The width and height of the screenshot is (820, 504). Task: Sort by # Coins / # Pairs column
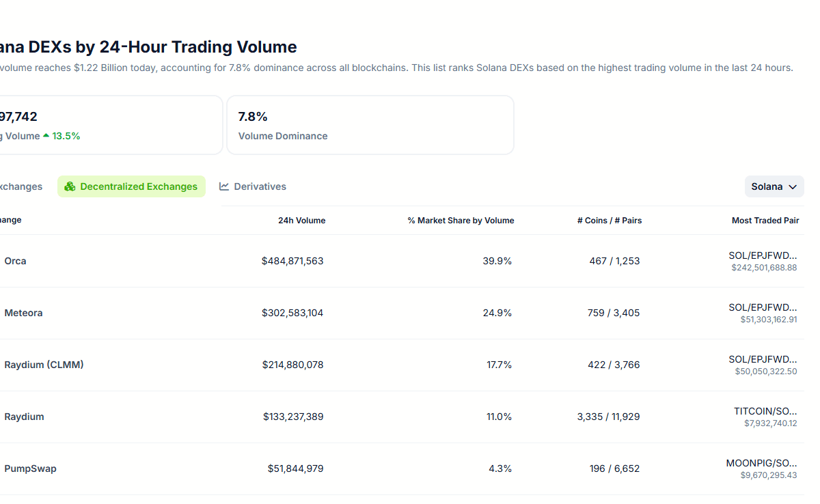coord(610,221)
